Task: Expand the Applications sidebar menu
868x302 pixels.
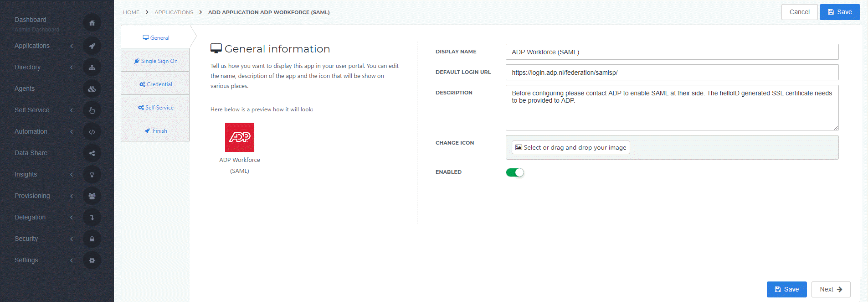Action: click(x=72, y=46)
